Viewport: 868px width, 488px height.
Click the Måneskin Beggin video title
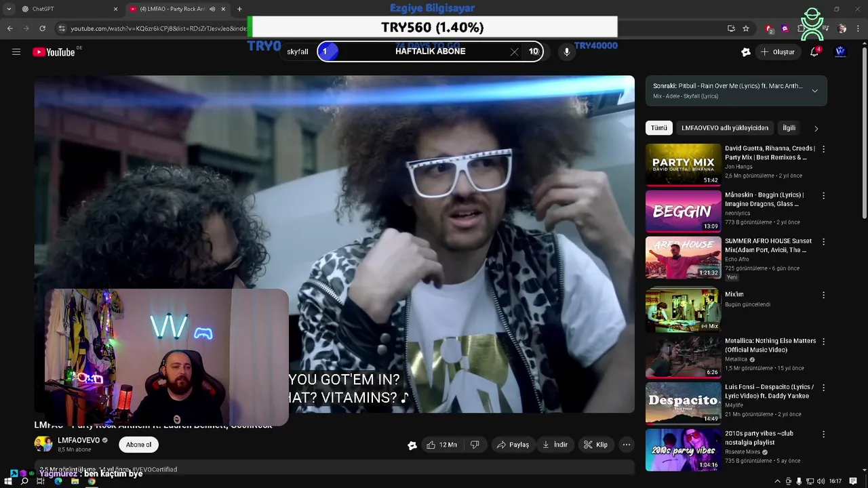click(x=765, y=199)
